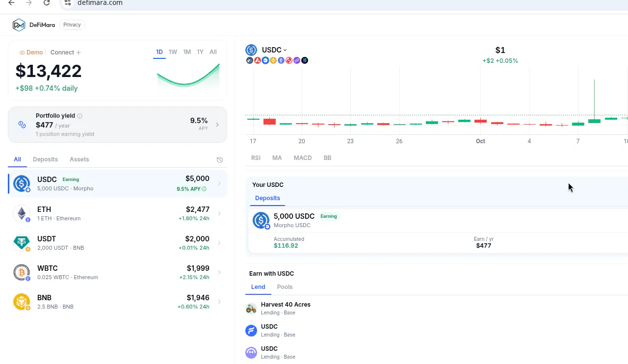Click the DeFiMara logo icon
The image size is (628, 364).
coord(19,25)
